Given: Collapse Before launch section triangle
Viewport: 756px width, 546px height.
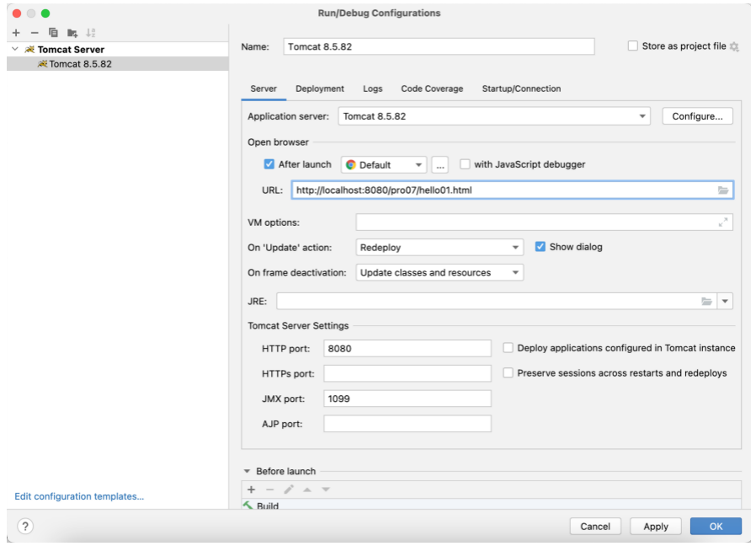Looking at the screenshot, I should tap(247, 471).
